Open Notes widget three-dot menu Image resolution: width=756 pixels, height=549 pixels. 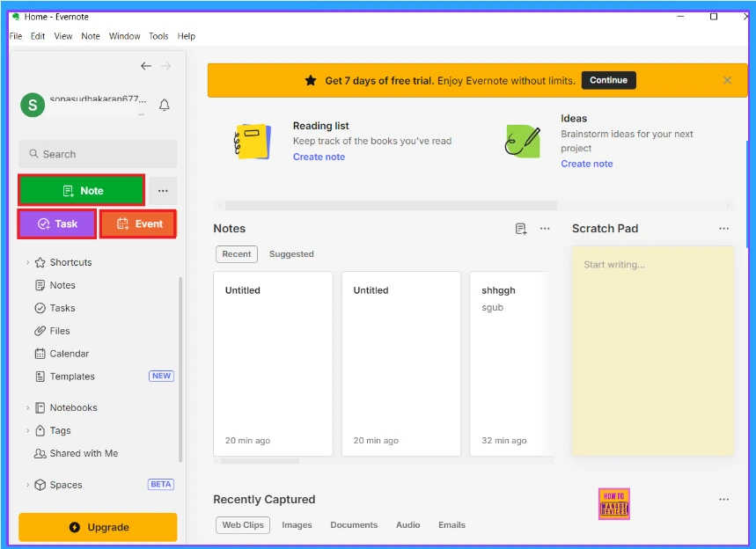(x=545, y=229)
